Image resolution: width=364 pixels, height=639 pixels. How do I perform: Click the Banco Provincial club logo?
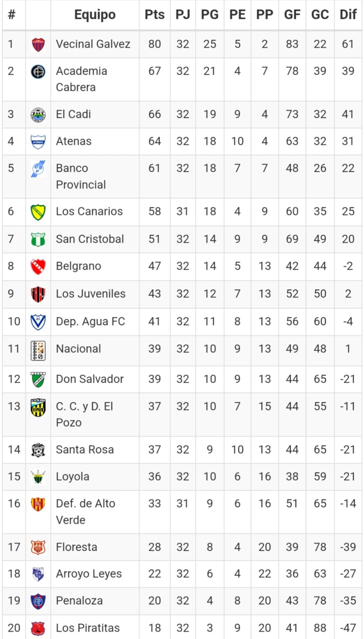(38, 169)
